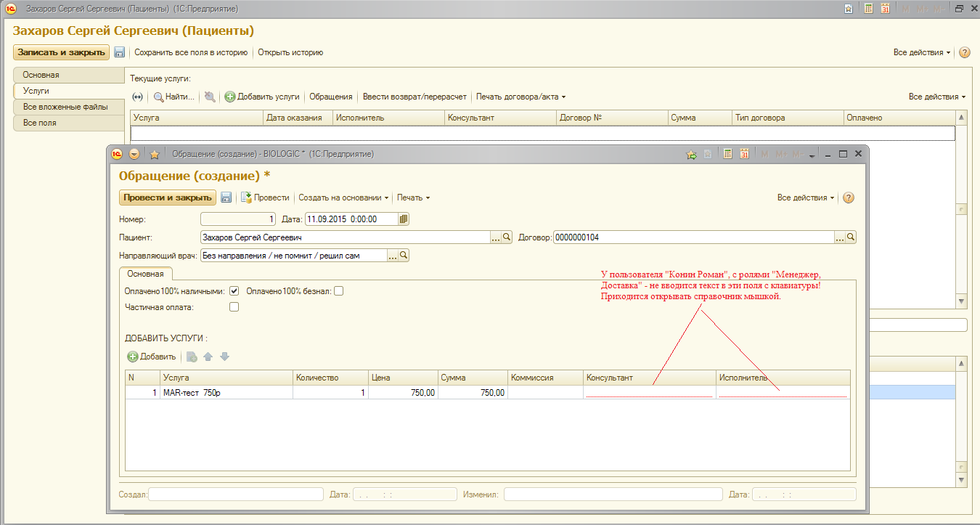Open the Печать договора/акта dropdown

[x=520, y=97]
